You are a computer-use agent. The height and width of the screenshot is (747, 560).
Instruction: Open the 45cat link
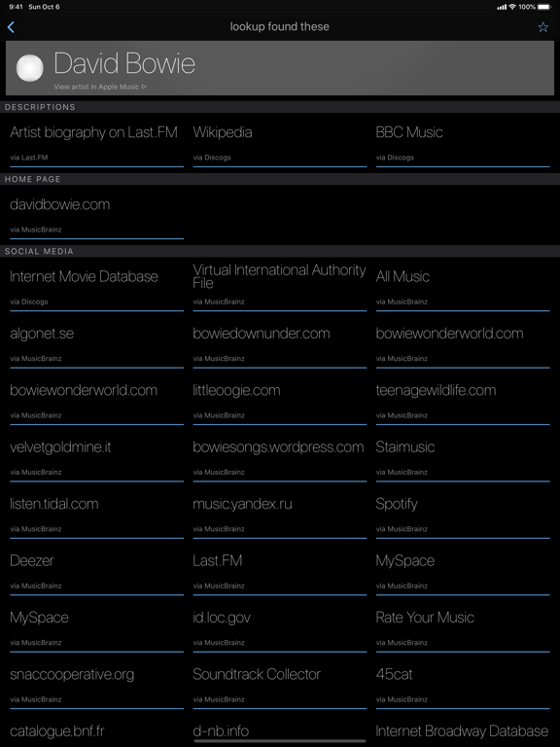pyautogui.click(x=463, y=686)
